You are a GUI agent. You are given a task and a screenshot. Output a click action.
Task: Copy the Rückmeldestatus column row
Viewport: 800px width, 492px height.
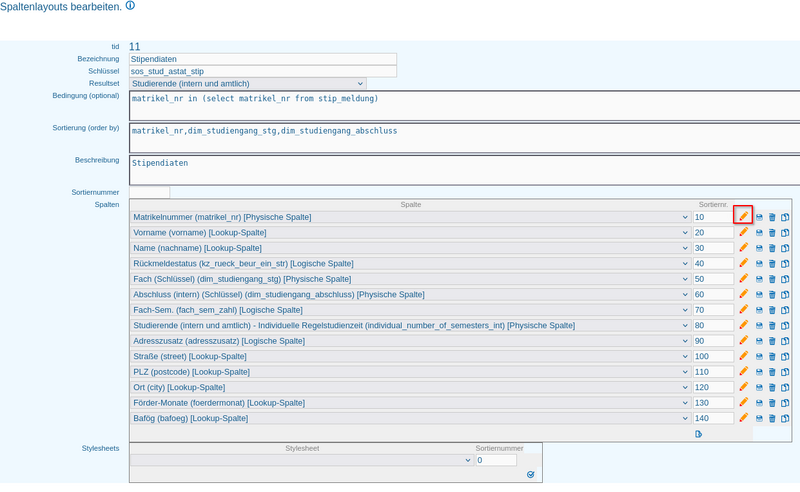coord(785,263)
